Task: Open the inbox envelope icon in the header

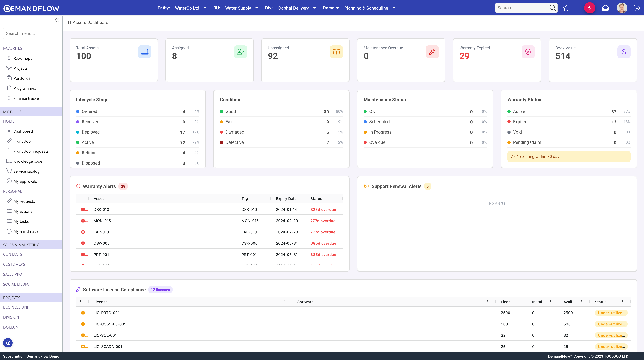Action: click(x=605, y=8)
